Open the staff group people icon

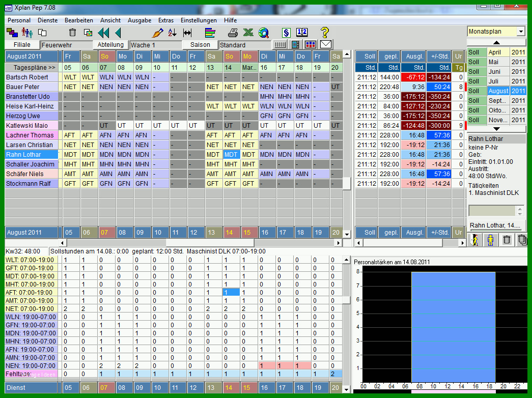coord(27,33)
